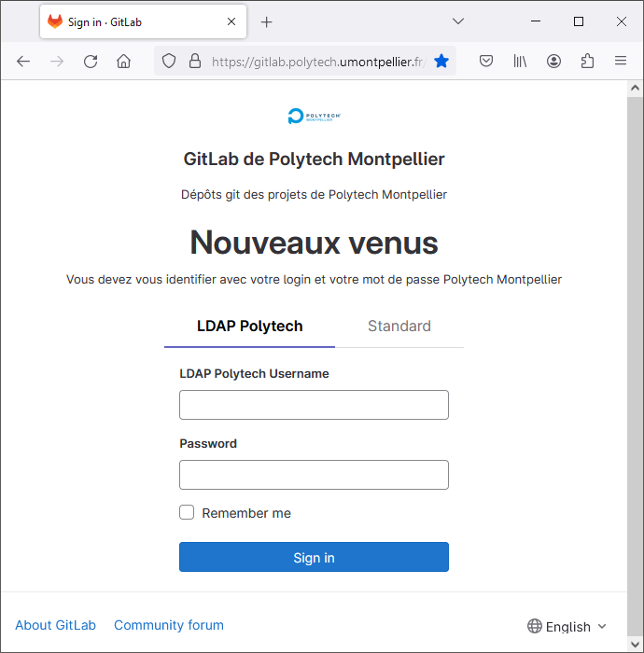Screen dimensions: 644x653
Task: Toggle the blue bookmark star
Action: tap(441, 62)
